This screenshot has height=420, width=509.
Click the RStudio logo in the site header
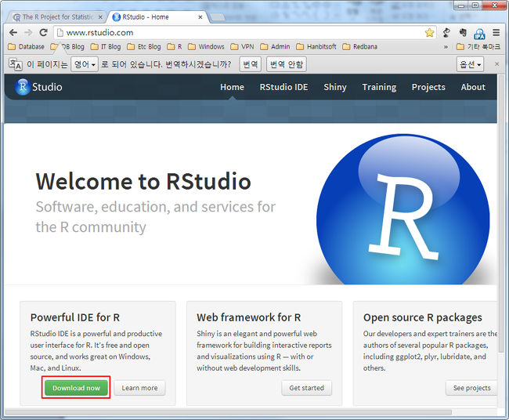coord(38,87)
